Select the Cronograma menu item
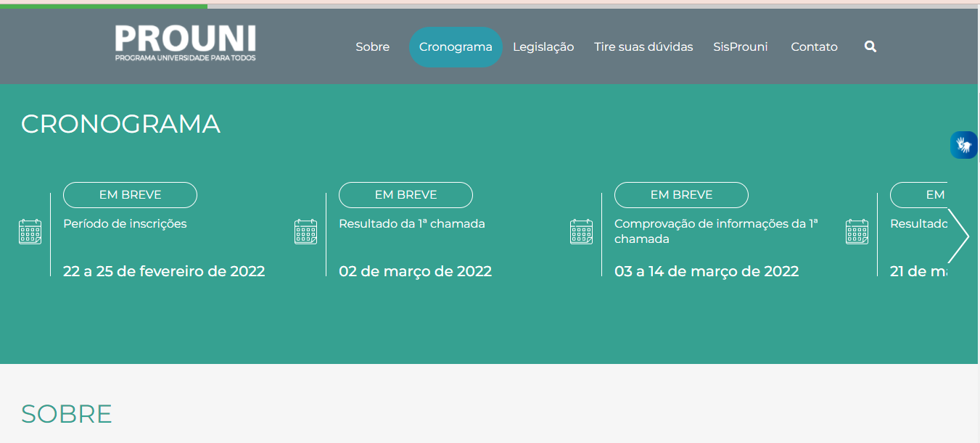The width and height of the screenshot is (980, 443). coord(456,47)
